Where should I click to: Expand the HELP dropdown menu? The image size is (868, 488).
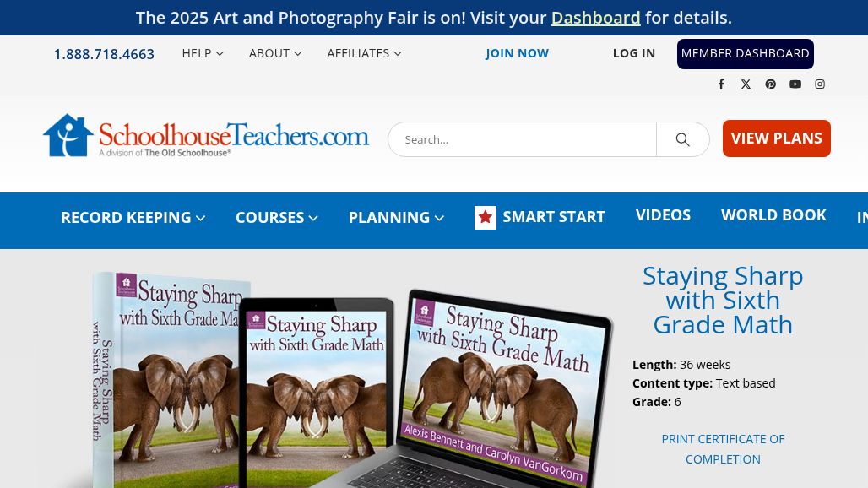[203, 53]
